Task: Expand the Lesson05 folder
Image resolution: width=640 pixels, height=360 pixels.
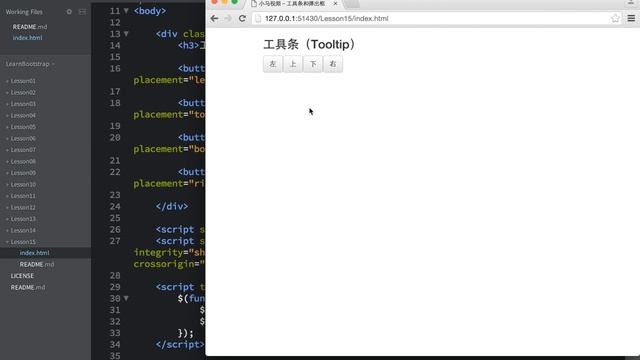Action: pyautogui.click(x=21, y=127)
